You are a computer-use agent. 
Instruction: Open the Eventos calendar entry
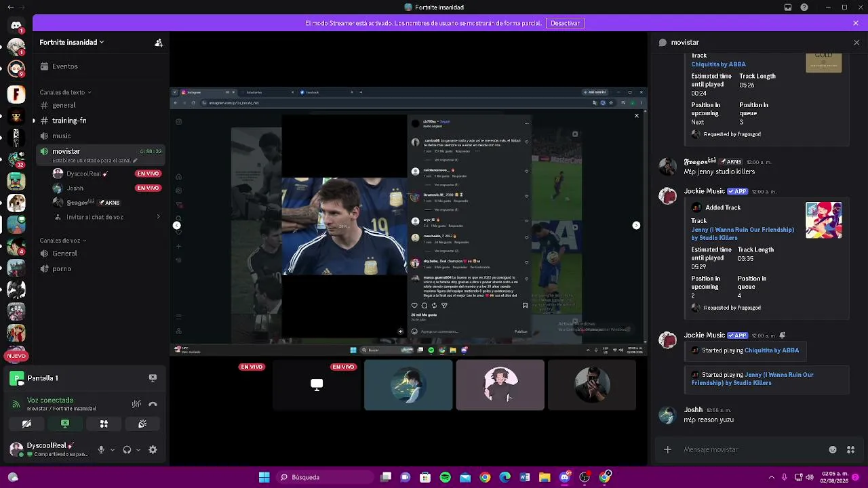click(x=64, y=66)
